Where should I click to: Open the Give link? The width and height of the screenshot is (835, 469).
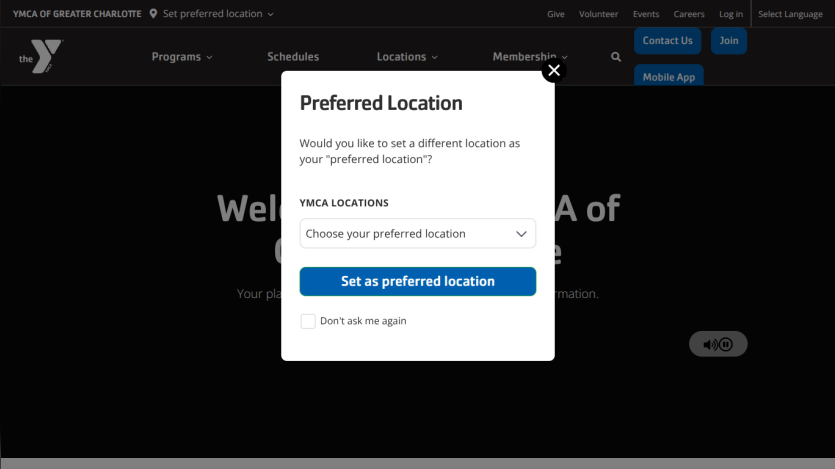[x=555, y=14]
